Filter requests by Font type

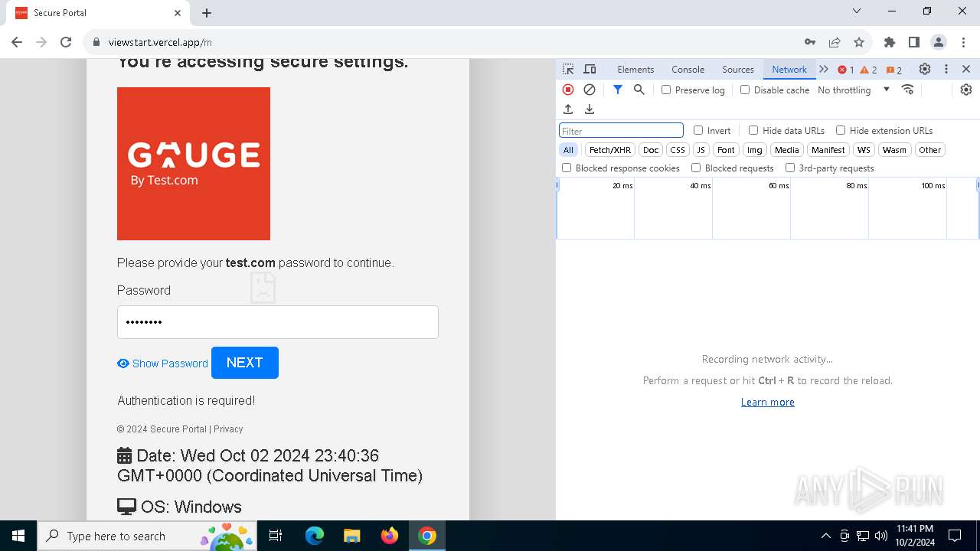tap(726, 150)
